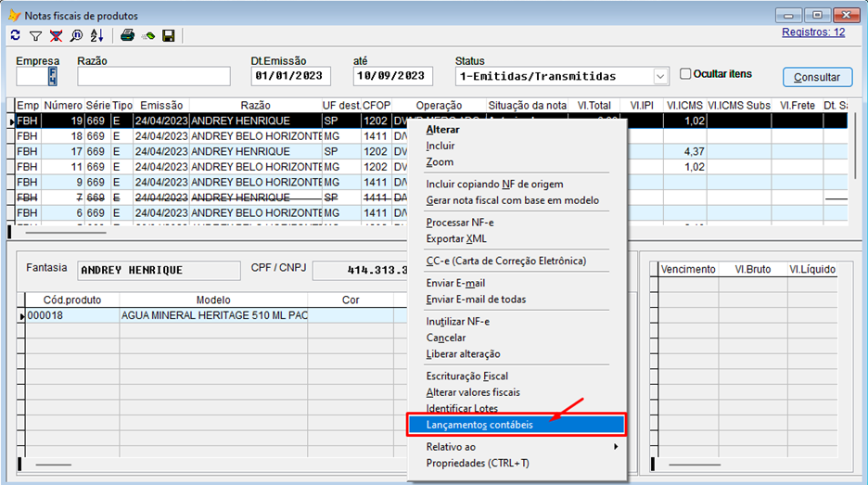Viewport: 868px width, 485px height.
Task: Click the refresh icon in the toolbar
Action: point(15,35)
